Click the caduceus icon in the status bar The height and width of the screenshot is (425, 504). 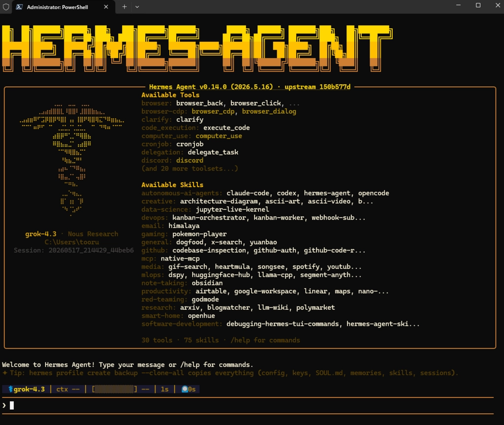tap(10, 389)
